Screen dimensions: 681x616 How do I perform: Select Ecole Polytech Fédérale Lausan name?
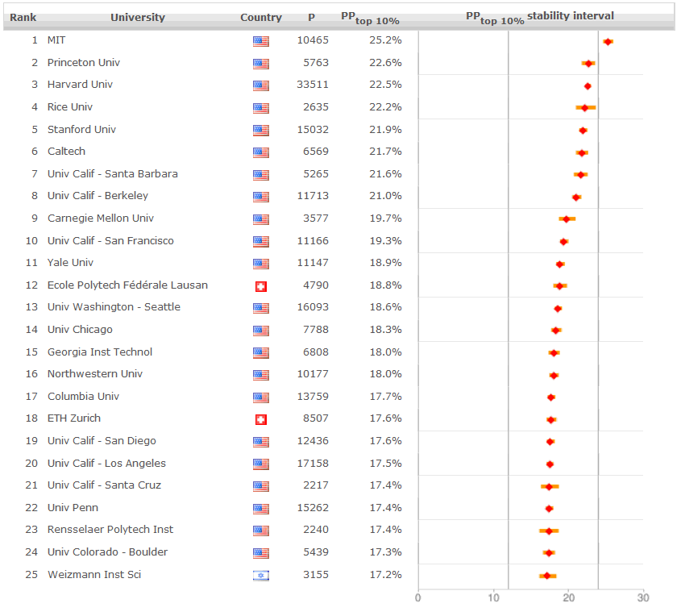tap(127, 285)
